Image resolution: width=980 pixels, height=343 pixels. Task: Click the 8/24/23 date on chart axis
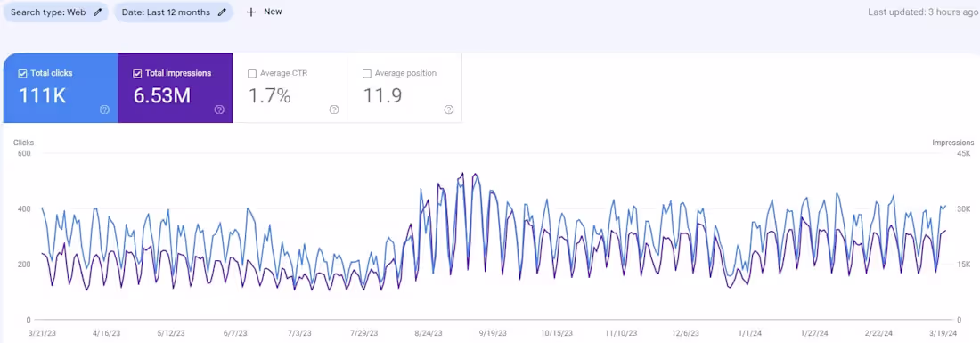pos(428,333)
